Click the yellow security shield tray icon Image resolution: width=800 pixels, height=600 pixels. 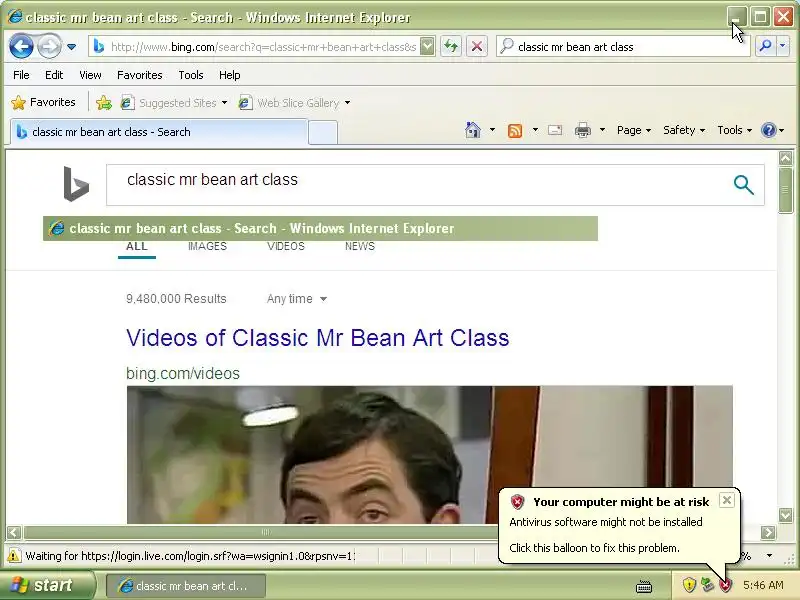pos(689,585)
